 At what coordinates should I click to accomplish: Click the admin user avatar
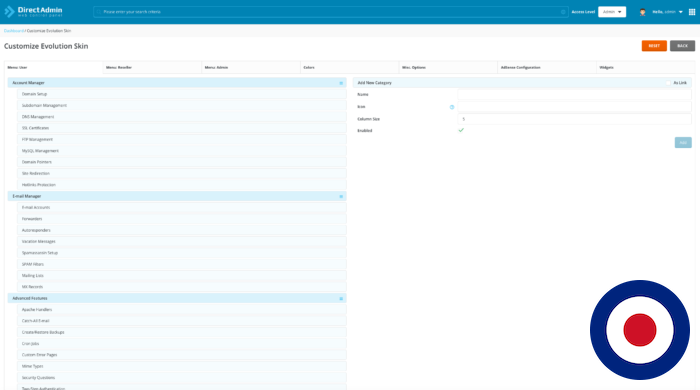tap(642, 12)
